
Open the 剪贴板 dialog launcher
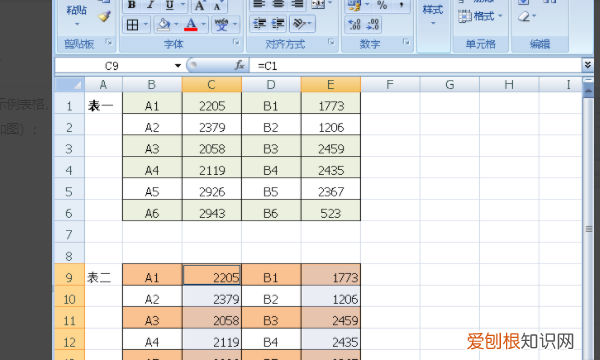[x=109, y=42]
